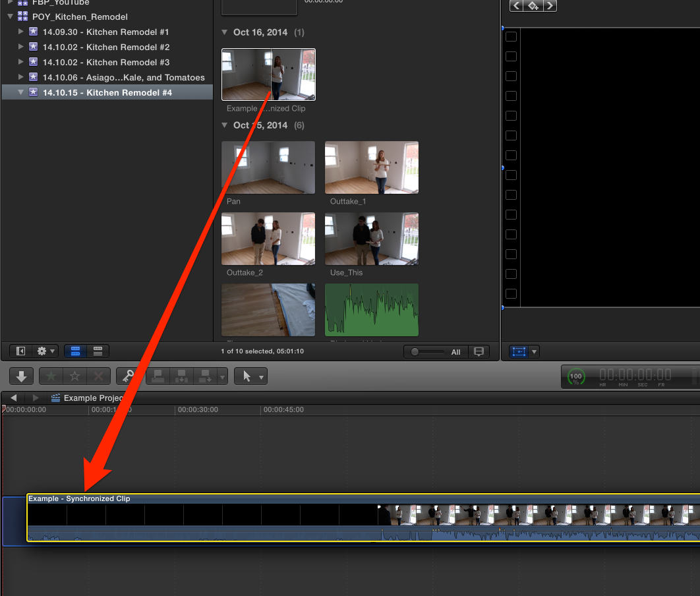Toggle the blue Transform tool button
This screenshot has width=700, height=596.
pos(519,351)
